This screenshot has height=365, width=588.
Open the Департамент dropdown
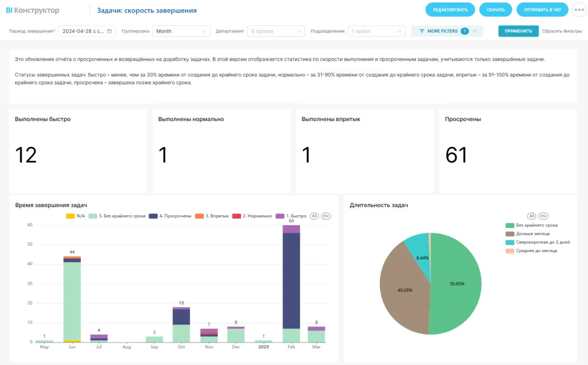(276, 31)
